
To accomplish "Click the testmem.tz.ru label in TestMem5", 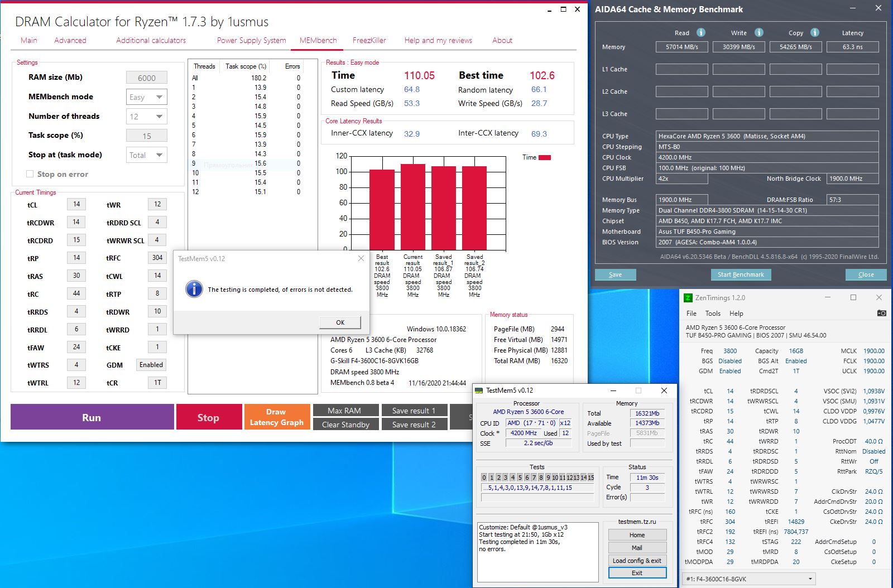I will tap(637, 522).
